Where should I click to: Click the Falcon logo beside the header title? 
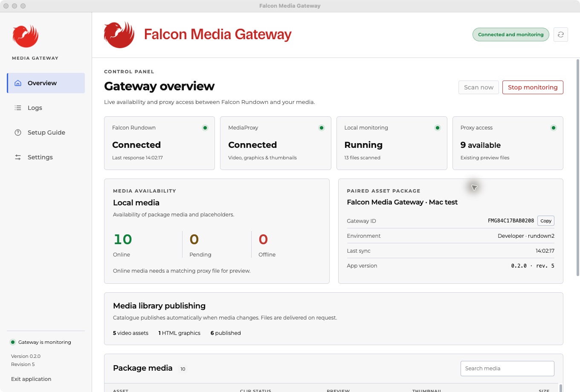pyautogui.click(x=119, y=35)
